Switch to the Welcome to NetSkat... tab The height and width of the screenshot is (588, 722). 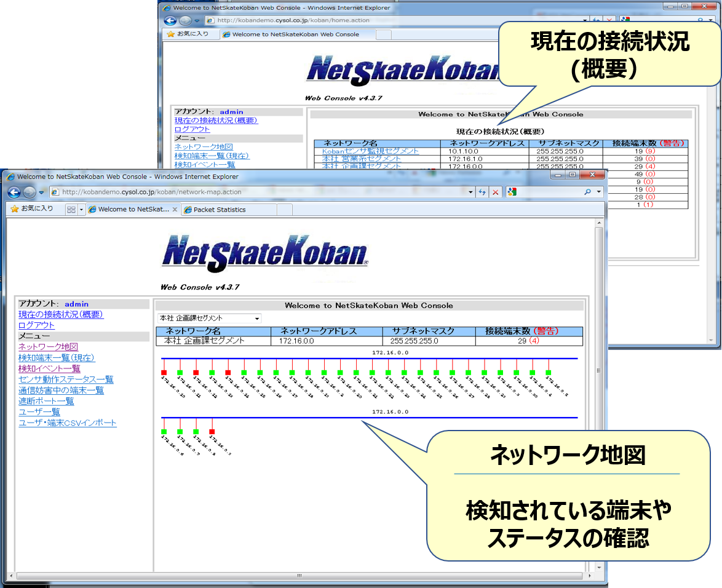click(x=129, y=210)
